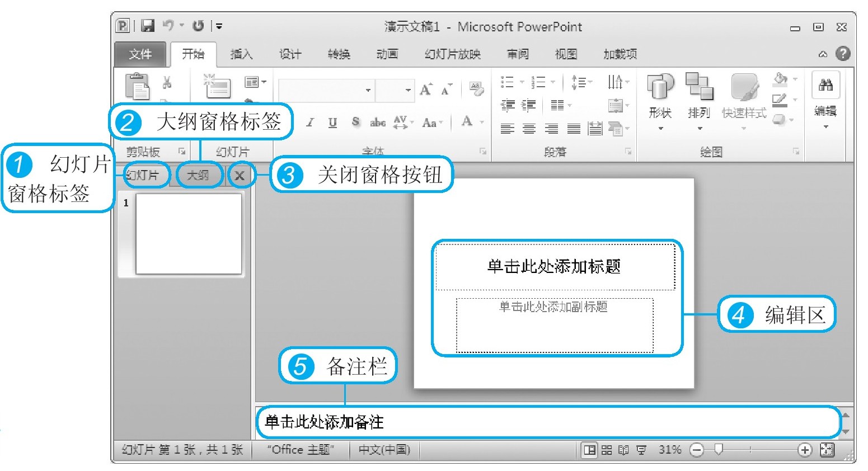The width and height of the screenshot is (868, 471).
Task: Click the Increase Indent icon
Action: click(x=529, y=105)
